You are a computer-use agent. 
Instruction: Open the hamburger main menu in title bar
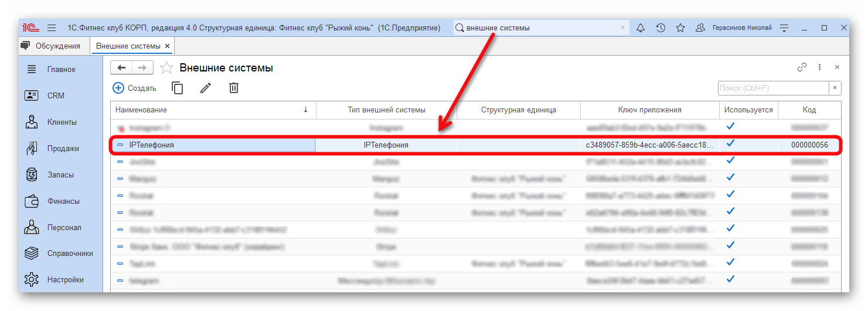pos(52,28)
